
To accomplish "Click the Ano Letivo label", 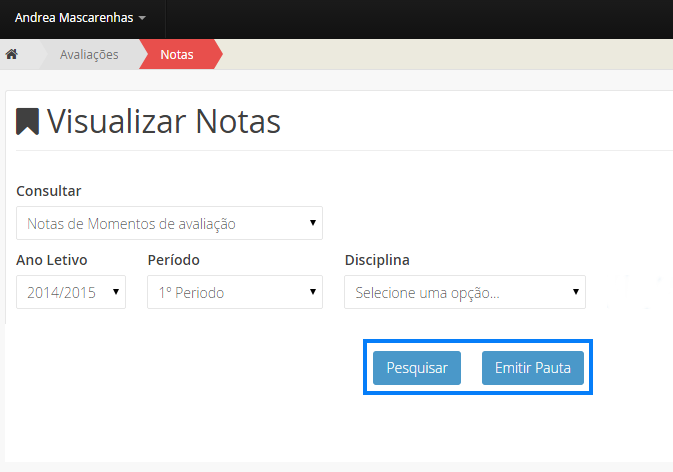I will [52, 260].
